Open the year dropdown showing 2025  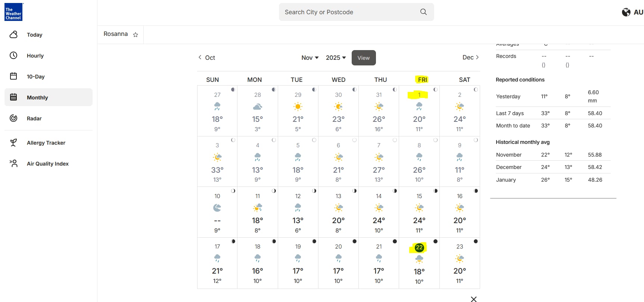pos(336,58)
